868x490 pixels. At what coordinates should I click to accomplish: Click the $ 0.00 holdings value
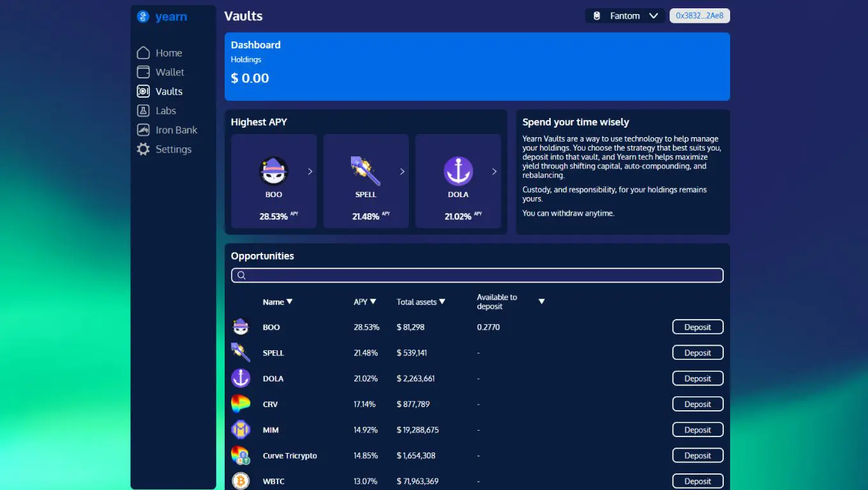point(250,78)
